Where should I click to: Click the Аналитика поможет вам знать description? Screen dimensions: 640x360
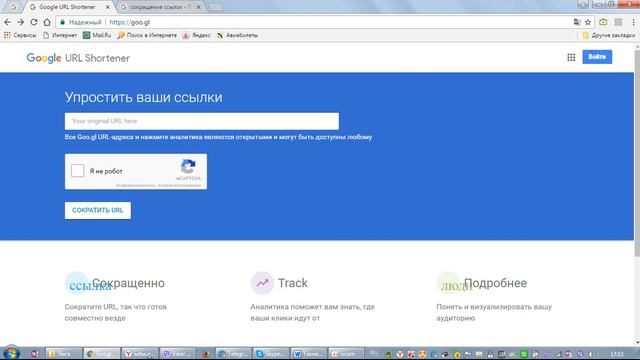click(x=313, y=312)
